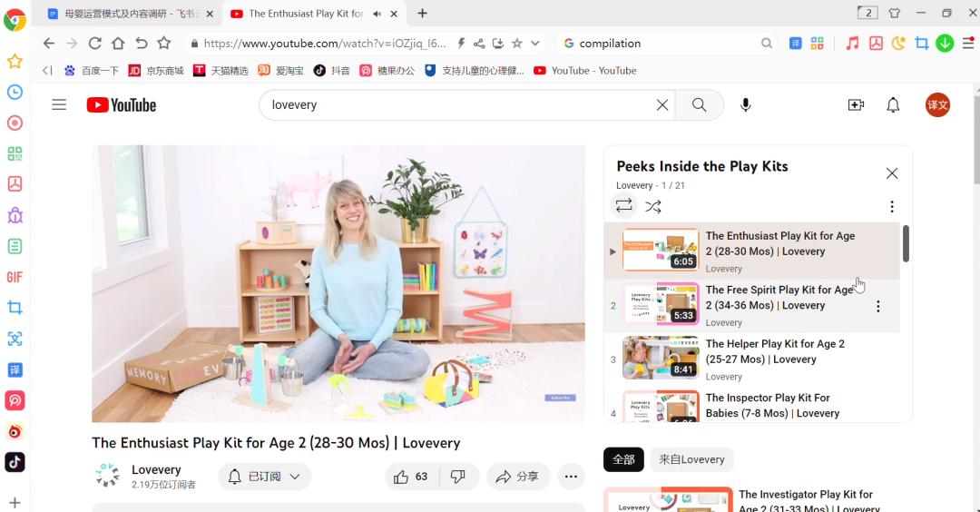980x512 pixels.
Task: Open a new browser tab
Action: (423, 13)
